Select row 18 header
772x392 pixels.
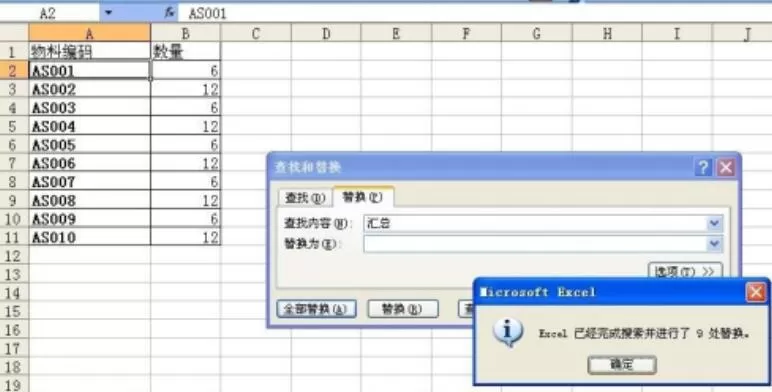tap(14, 367)
